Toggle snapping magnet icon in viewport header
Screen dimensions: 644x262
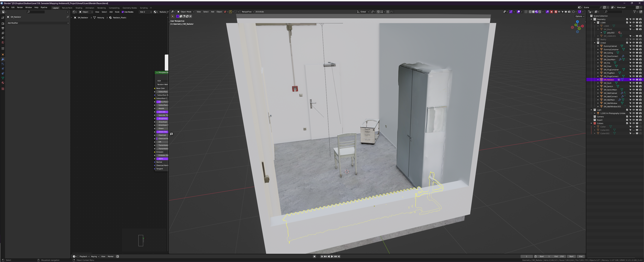(x=378, y=12)
